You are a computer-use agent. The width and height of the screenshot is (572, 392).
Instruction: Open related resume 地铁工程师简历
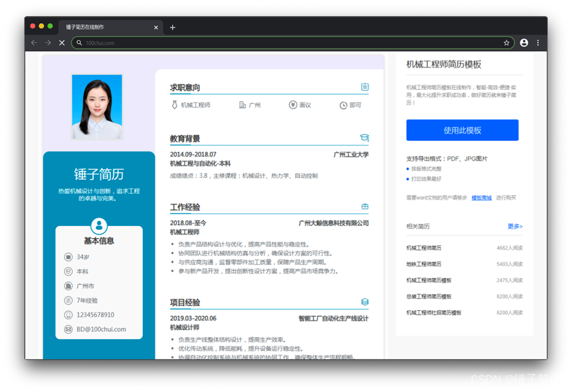424,264
